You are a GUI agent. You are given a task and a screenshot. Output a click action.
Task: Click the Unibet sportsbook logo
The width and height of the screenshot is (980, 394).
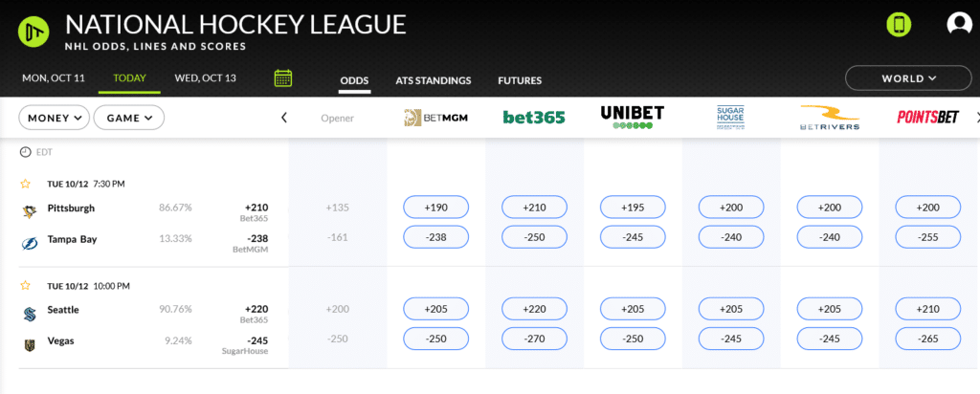click(x=632, y=117)
